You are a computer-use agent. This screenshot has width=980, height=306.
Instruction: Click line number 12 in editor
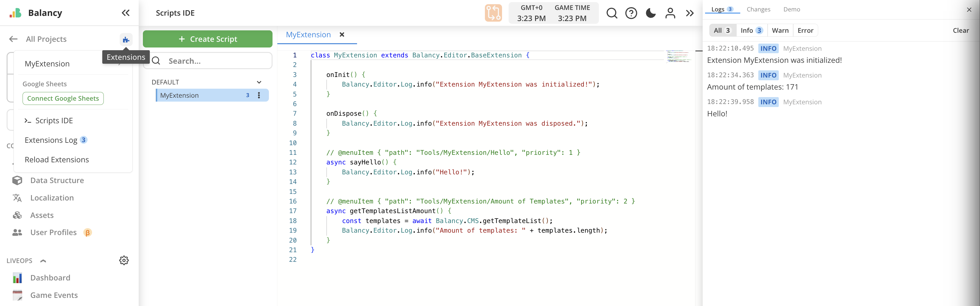pos(293,162)
